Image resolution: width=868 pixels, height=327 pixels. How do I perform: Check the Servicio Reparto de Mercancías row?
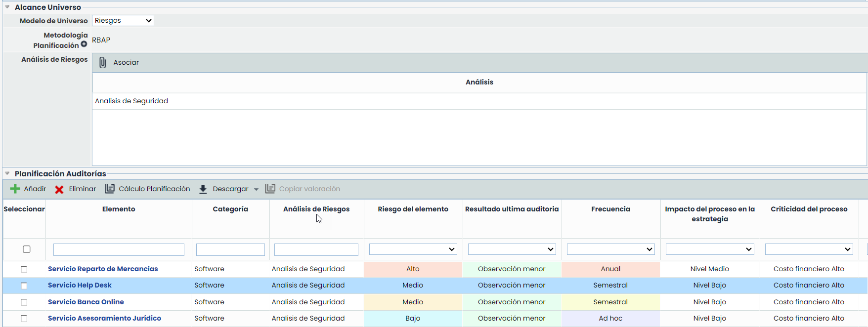tap(24, 269)
